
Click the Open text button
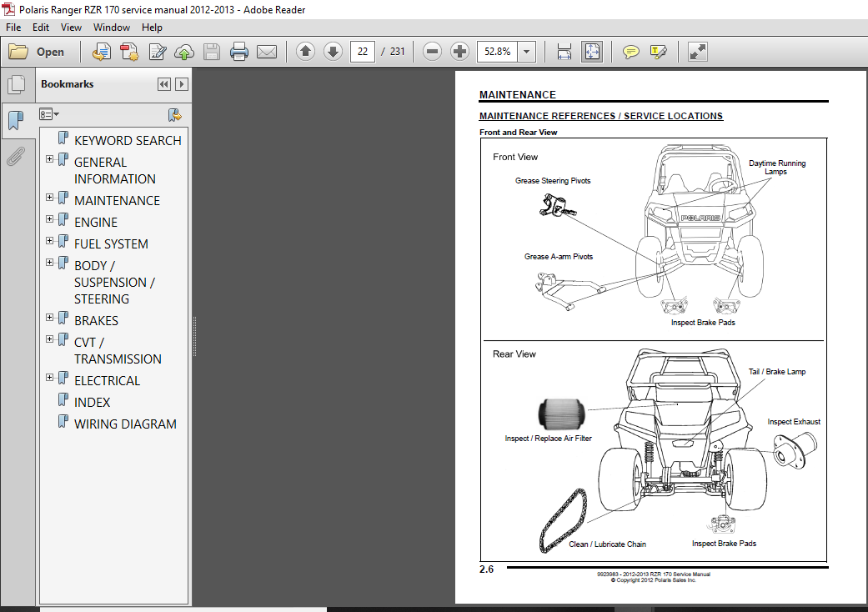pos(50,52)
